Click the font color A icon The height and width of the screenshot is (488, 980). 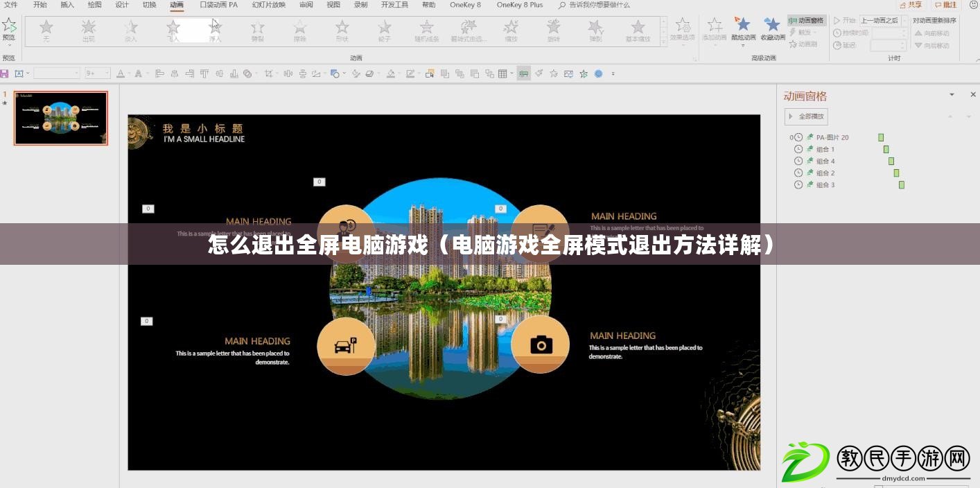121,73
